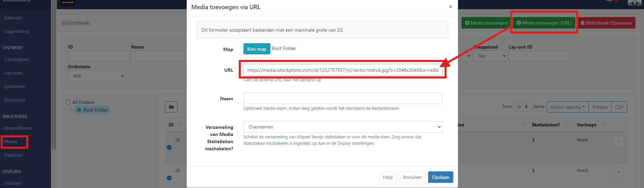Sort by the Statistieken column arrows

[569, 124]
